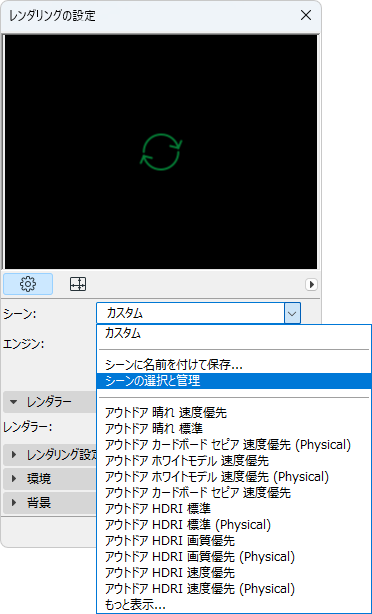Pick アウトドア カードボード セピア 速度優先 (Physical)

pyautogui.click(x=234, y=444)
